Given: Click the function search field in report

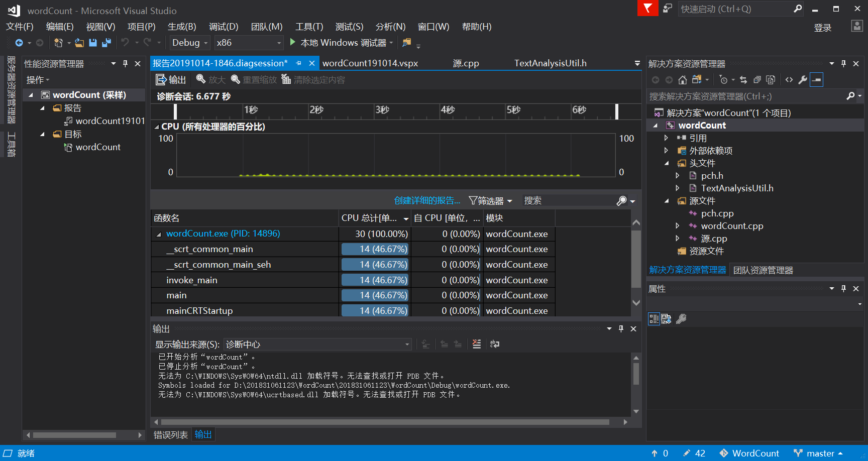Looking at the screenshot, I should pyautogui.click(x=568, y=201).
